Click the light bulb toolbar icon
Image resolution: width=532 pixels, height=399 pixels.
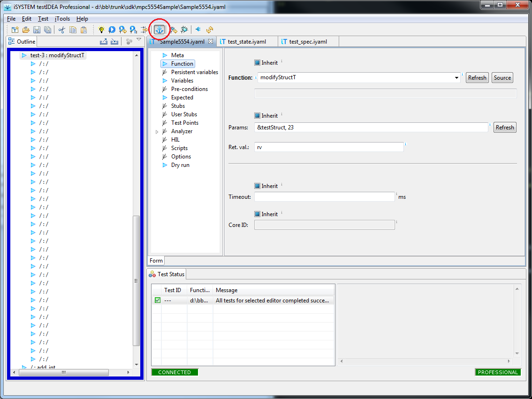pyautogui.click(x=101, y=30)
